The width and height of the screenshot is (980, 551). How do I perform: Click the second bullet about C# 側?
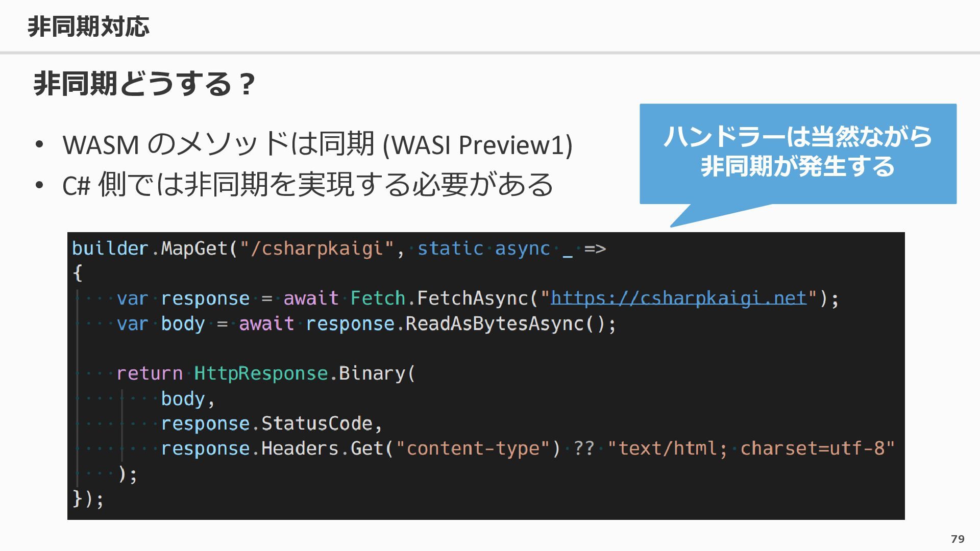click(308, 184)
